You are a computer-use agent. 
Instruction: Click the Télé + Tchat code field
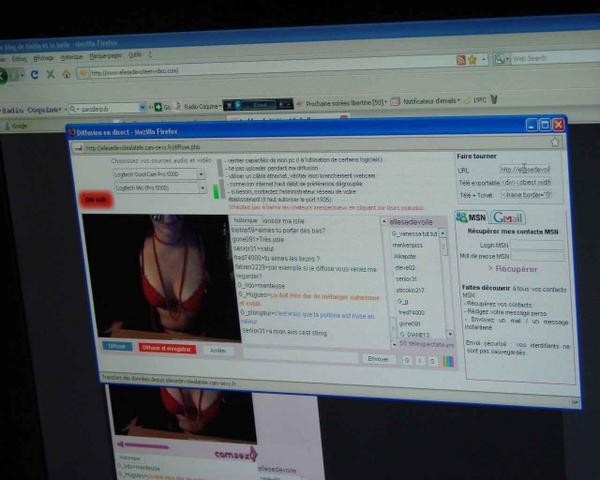[x=527, y=195]
